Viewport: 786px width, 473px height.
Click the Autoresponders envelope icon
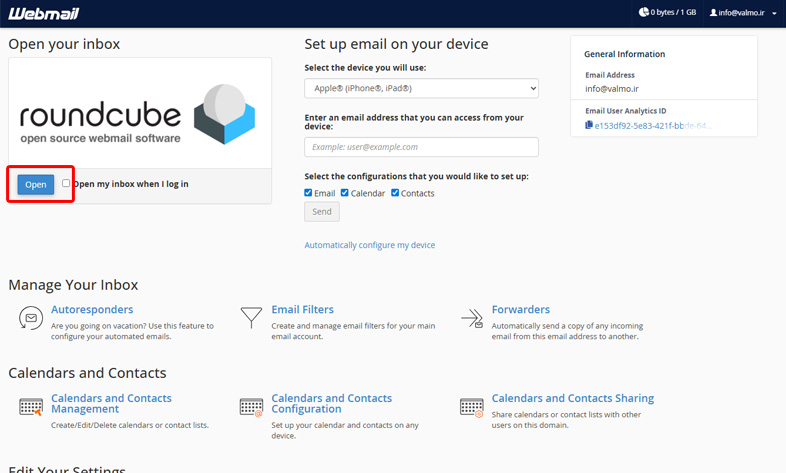31,318
